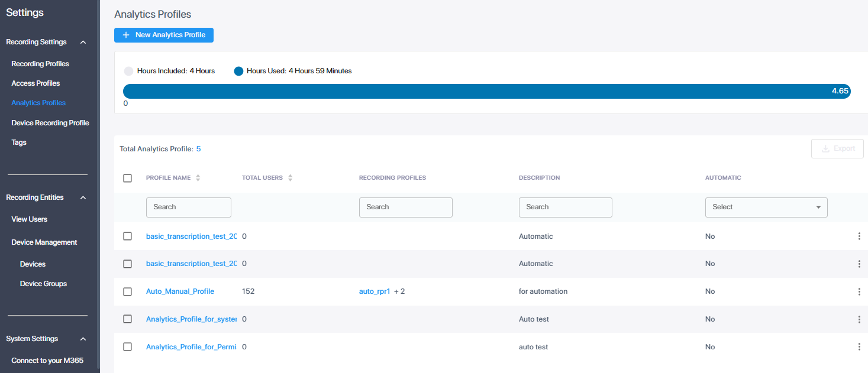Go to Recording Profiles in sidebar
Viewport: 868px width, 373px height.
tap(40, 64)
